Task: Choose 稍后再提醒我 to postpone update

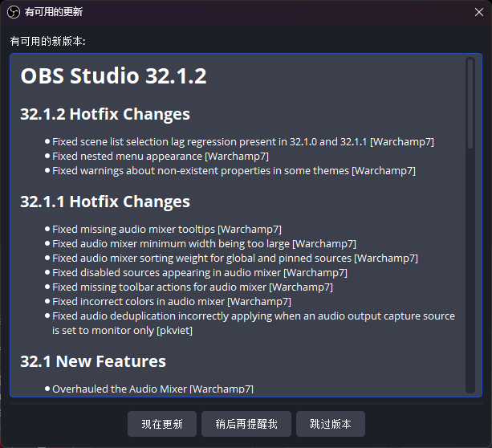Action: point(246,424)
